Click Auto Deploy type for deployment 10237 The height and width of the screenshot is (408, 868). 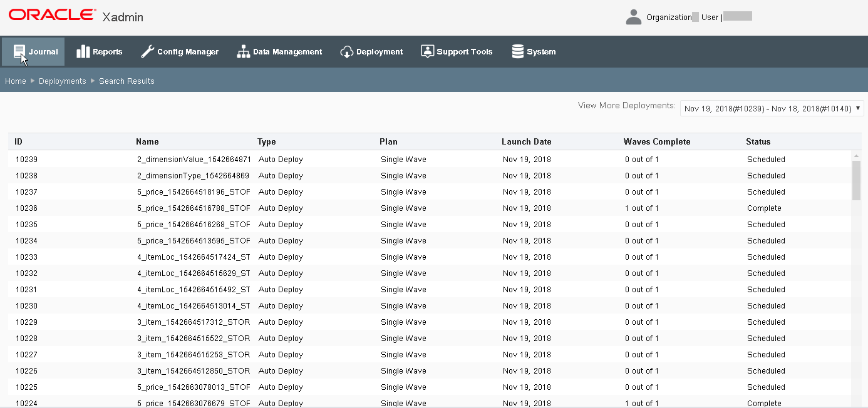(x=281, y=192)
